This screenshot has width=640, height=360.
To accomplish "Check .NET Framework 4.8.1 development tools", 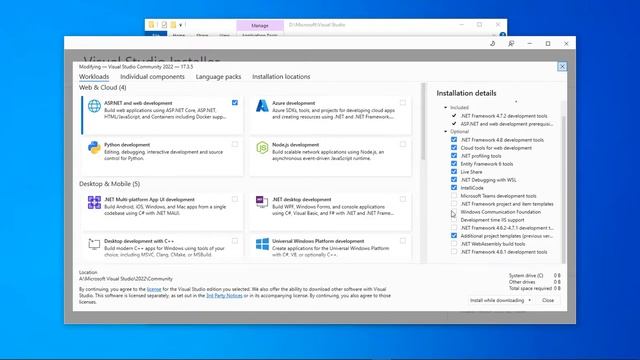I will [x=454, y=252].
